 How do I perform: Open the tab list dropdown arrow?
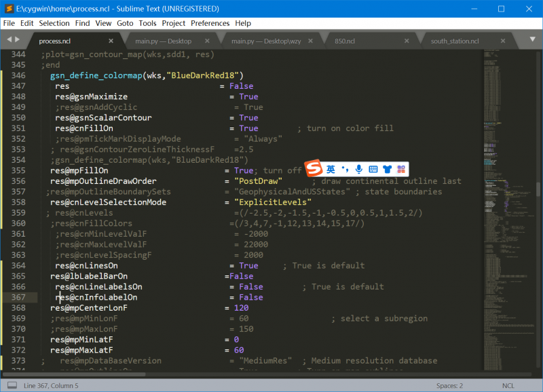pyautogui.click(x=530, y=40)
